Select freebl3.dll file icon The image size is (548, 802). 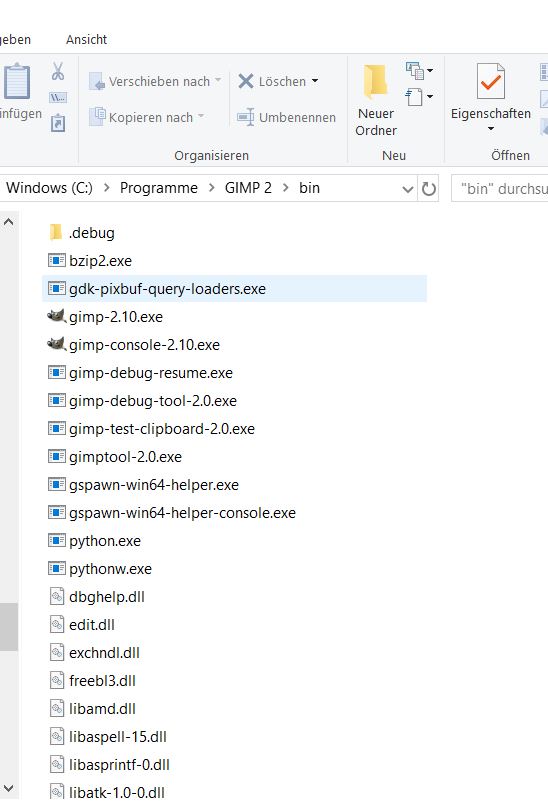tap(57, 680)
